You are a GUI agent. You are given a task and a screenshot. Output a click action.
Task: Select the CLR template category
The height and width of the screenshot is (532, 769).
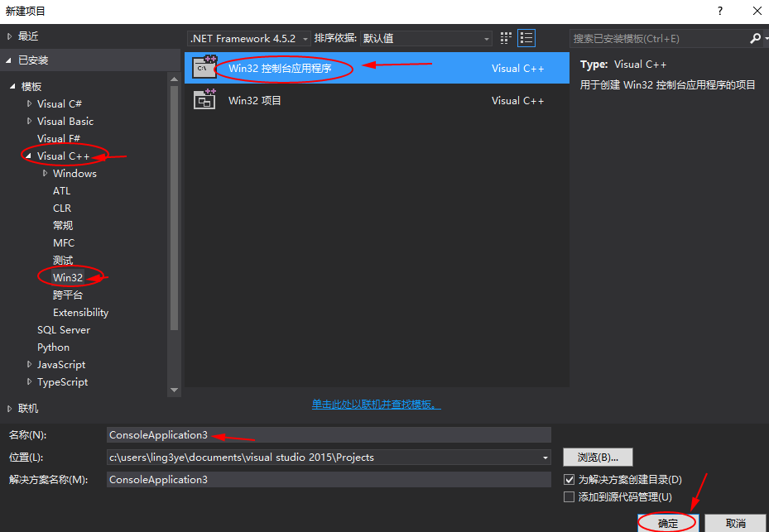pos(62,208)
